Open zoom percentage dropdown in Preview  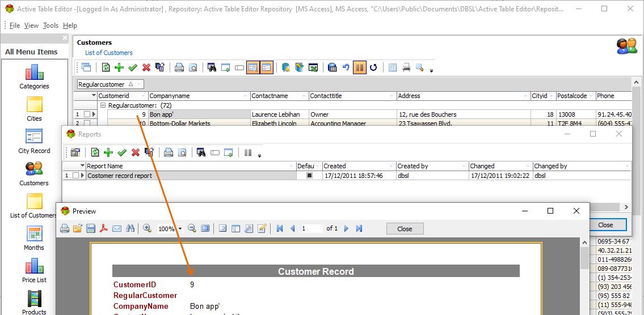point(180,229)
